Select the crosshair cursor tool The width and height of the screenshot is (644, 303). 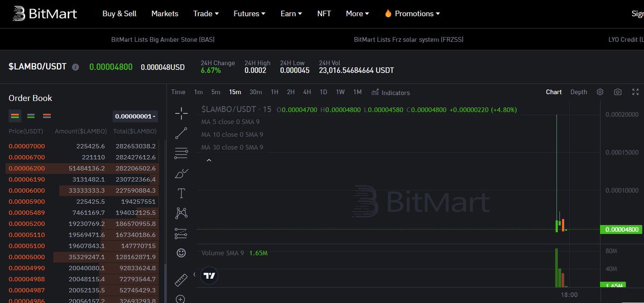click(181, 113)
